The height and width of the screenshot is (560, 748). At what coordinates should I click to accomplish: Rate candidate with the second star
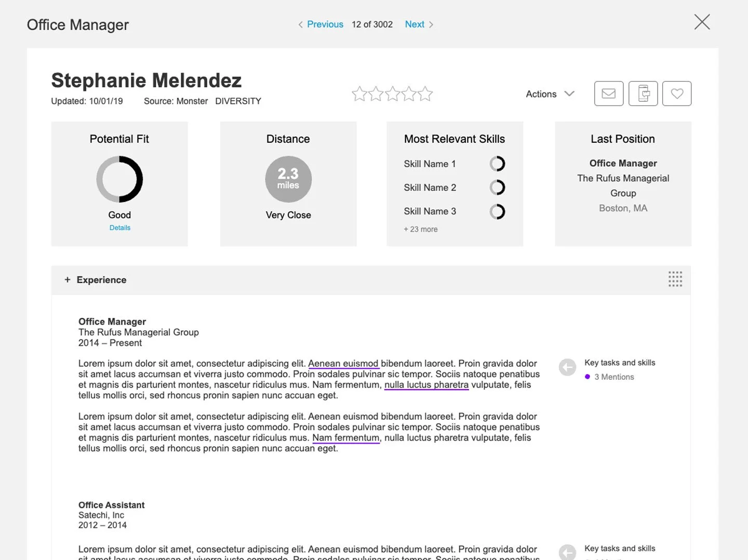coord(376,94)
